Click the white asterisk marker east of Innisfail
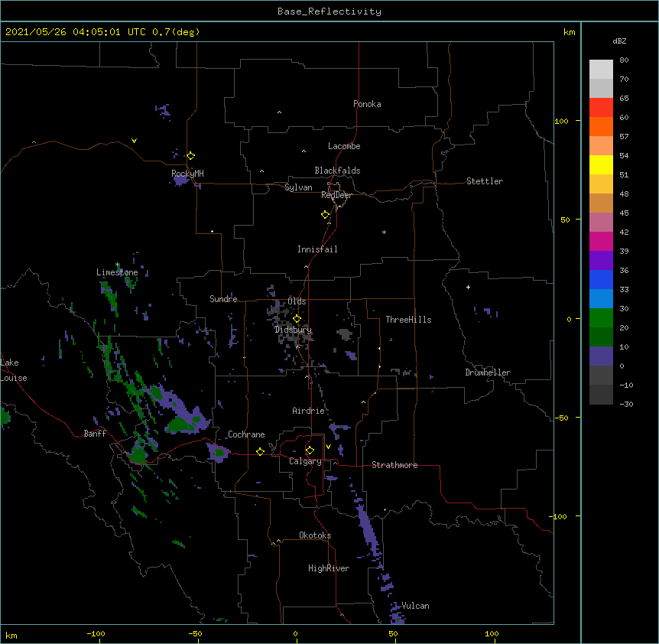This screenshot has width=659, height=644. point(384,232)
